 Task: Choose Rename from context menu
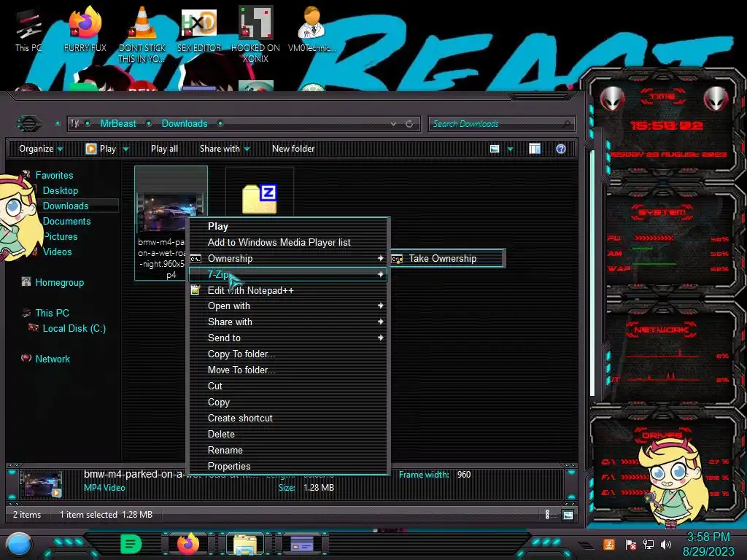(290, 450)
